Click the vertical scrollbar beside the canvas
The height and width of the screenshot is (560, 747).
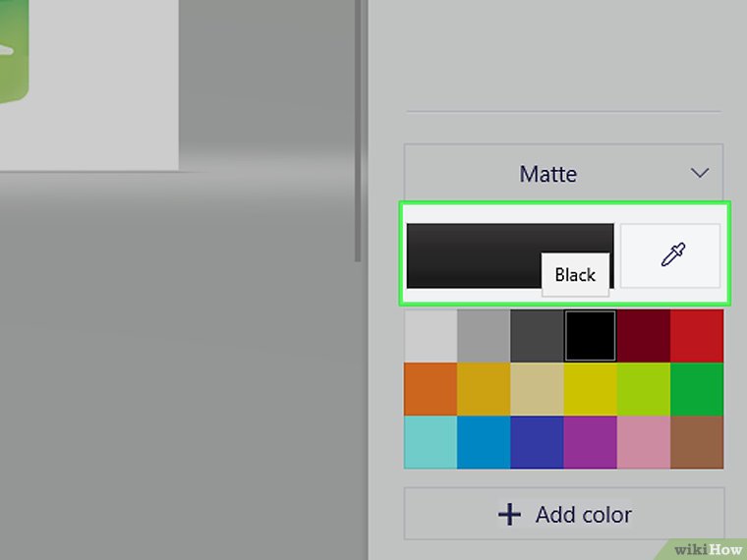pos(359,128)
